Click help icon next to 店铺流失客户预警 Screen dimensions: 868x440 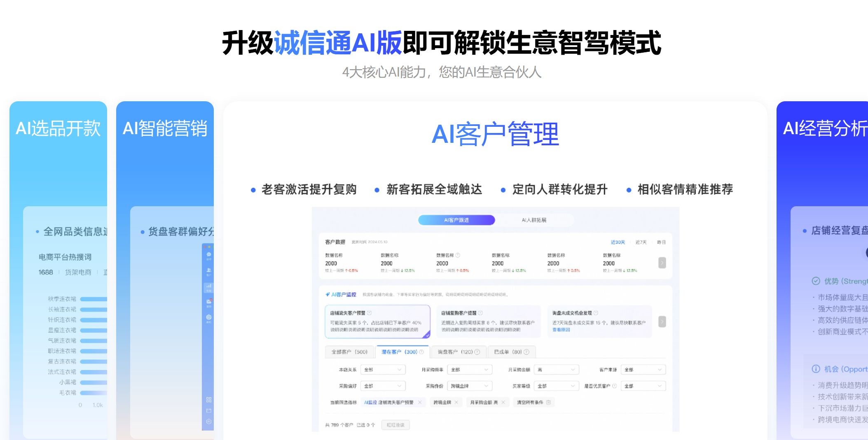point(370,313)
